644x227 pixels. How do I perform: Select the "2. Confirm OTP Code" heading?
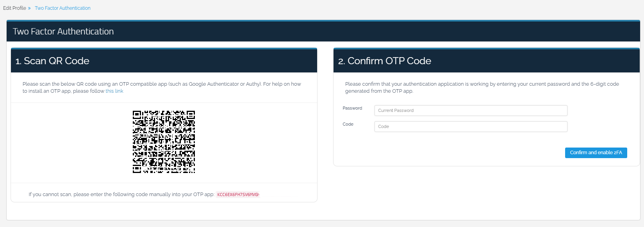[384, 61]
